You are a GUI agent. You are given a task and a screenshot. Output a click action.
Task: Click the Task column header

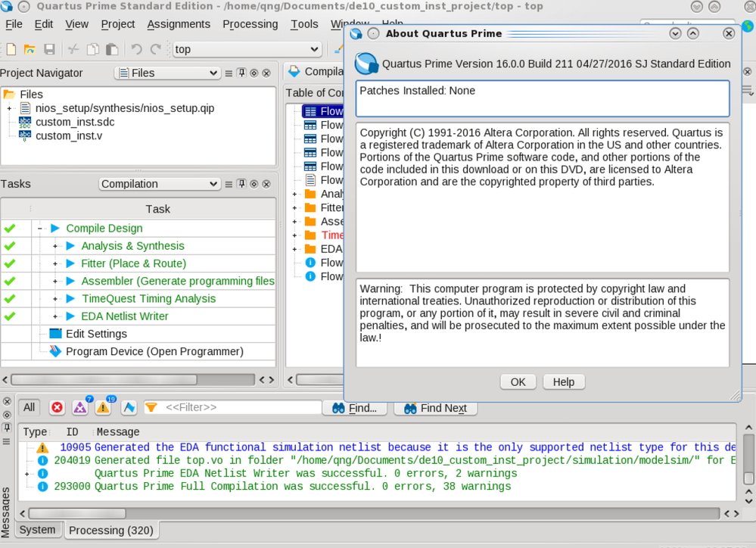coord(157,210)
